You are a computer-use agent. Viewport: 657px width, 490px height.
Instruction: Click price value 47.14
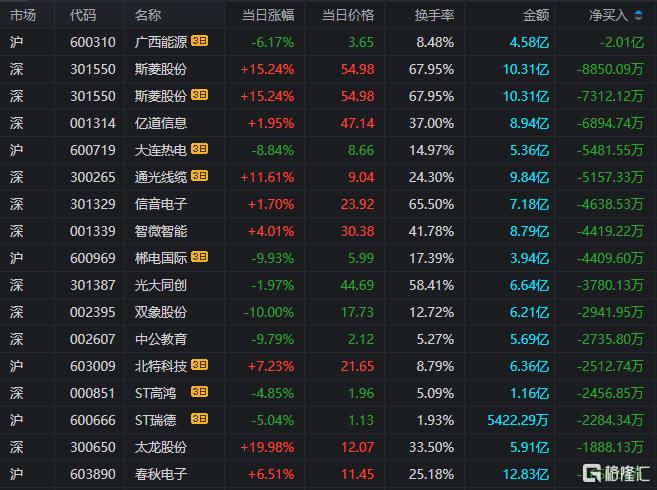(357, 123)
